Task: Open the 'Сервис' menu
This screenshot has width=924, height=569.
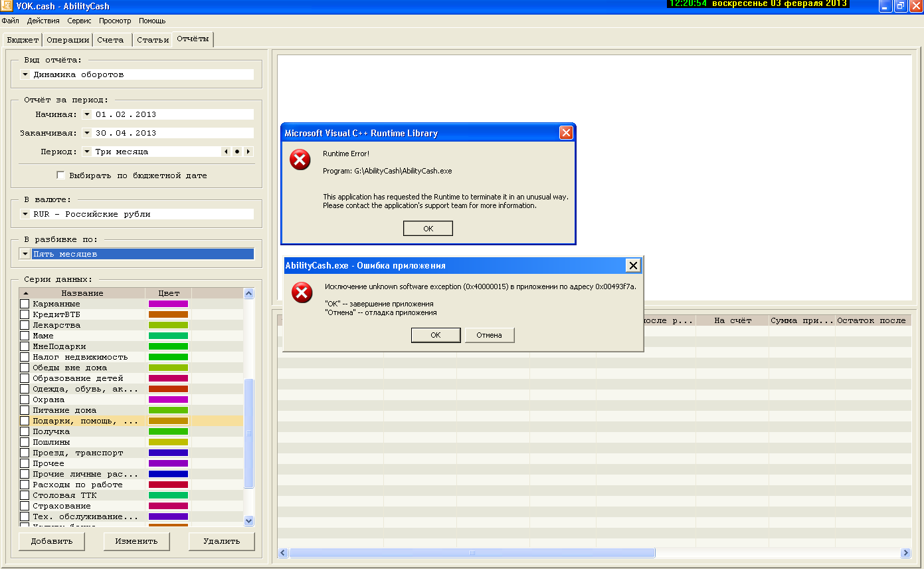Action: (80, 21)
